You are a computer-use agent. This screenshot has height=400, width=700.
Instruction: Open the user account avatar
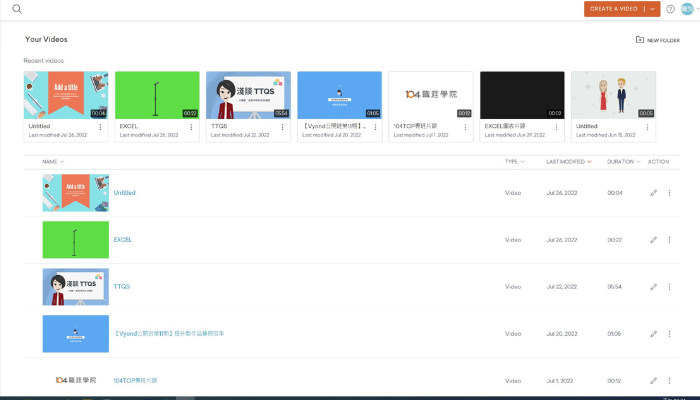point(687,9)
